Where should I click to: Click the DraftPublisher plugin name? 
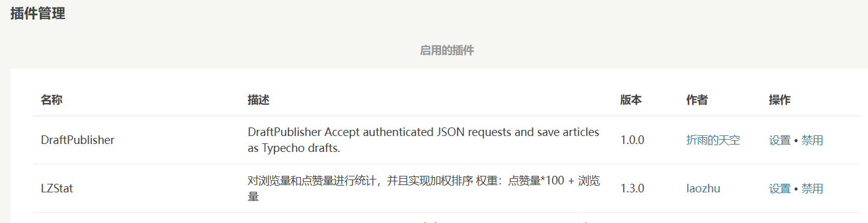click(78, 140)
